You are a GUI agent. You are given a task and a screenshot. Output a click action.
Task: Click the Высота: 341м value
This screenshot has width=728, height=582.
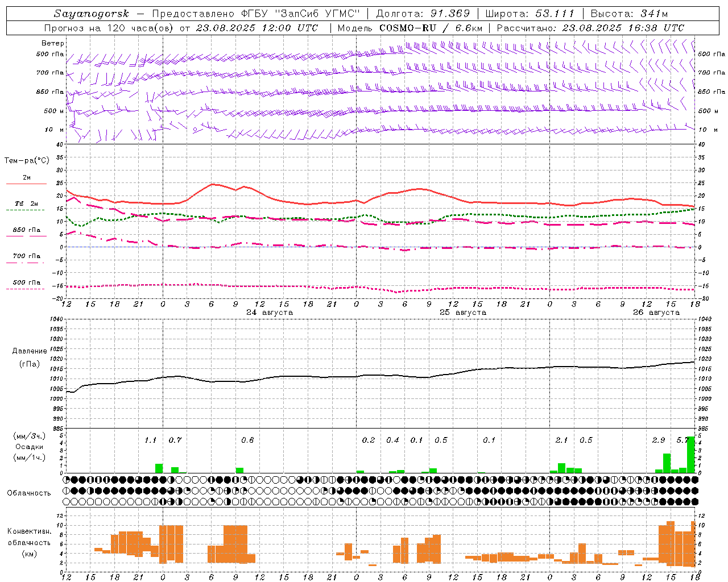pyautogui.click(x=629, y=14)
